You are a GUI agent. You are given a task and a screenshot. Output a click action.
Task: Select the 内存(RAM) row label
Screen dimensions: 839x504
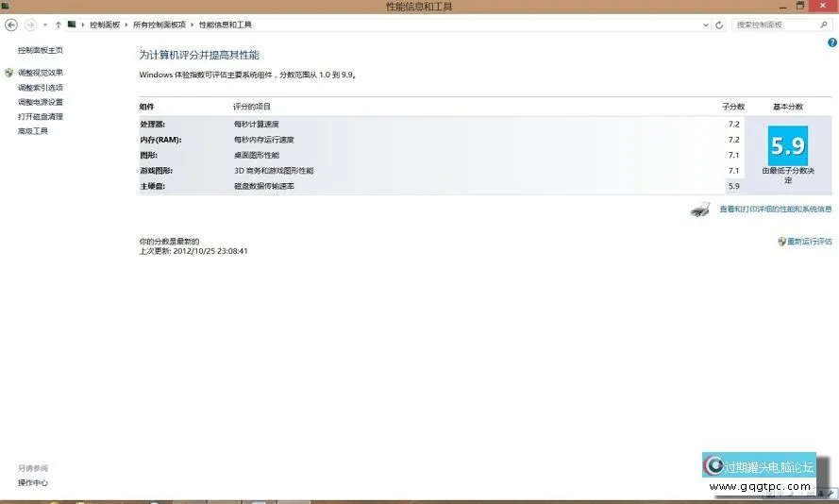click(160, 140)
